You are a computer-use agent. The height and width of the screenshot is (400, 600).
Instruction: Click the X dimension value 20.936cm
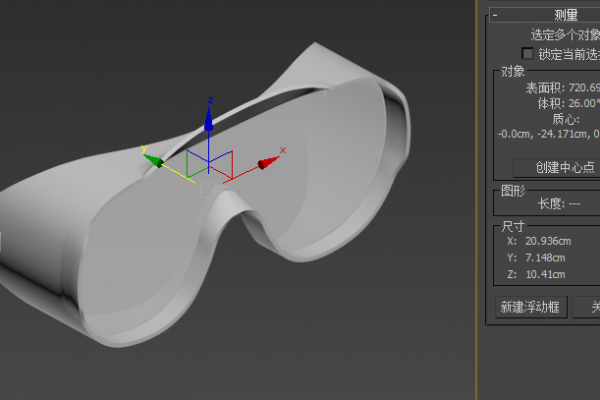[547, 241]
